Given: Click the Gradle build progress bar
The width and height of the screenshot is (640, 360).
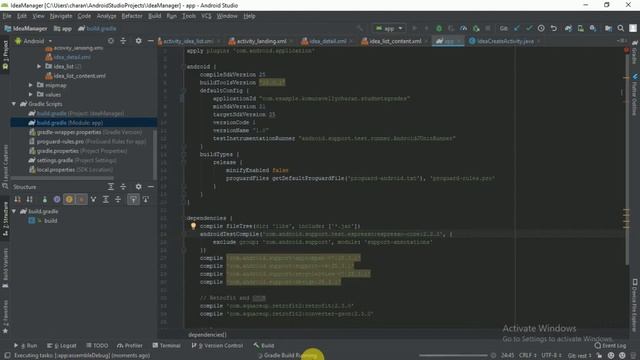Looking at the screenshot, I should coord(453,356).
